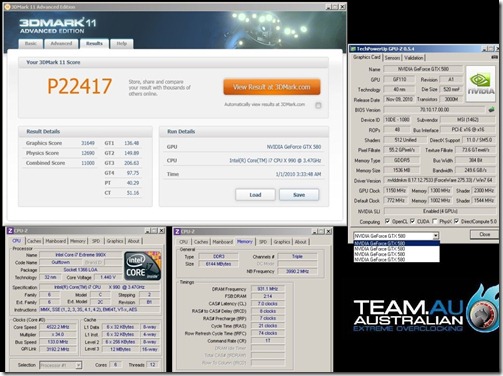Switch to the Advanced tab in 3DMark 11
This screenshot has height=376, width=503.
(61, 44)
